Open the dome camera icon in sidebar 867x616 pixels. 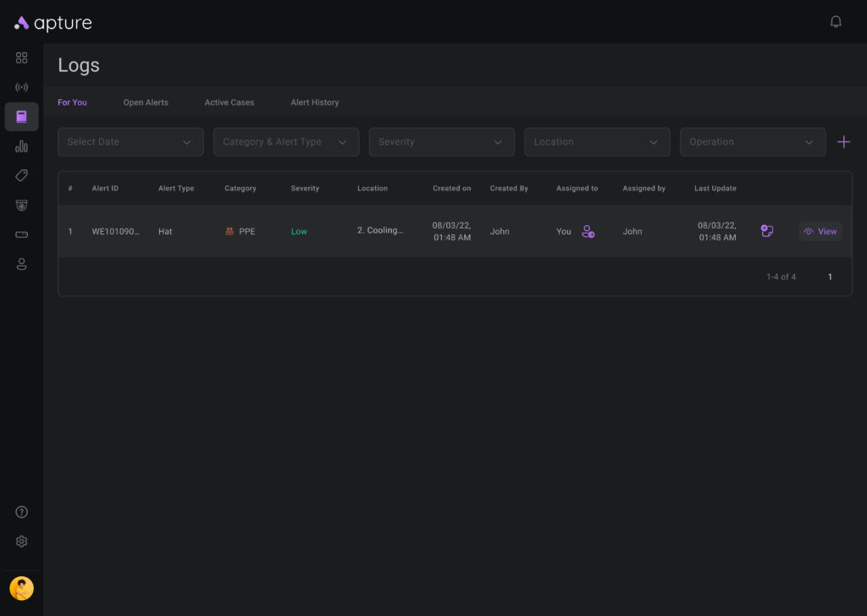[21, 205]
